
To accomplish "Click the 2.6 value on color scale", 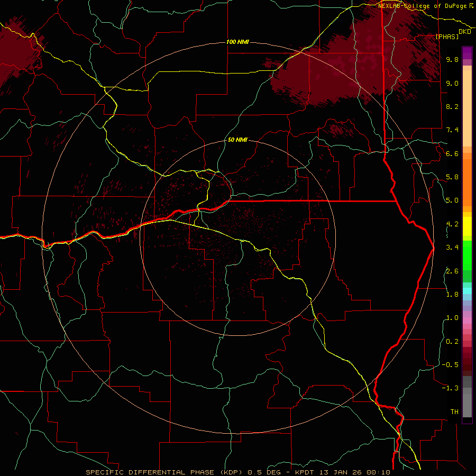I will click(452, 271).
